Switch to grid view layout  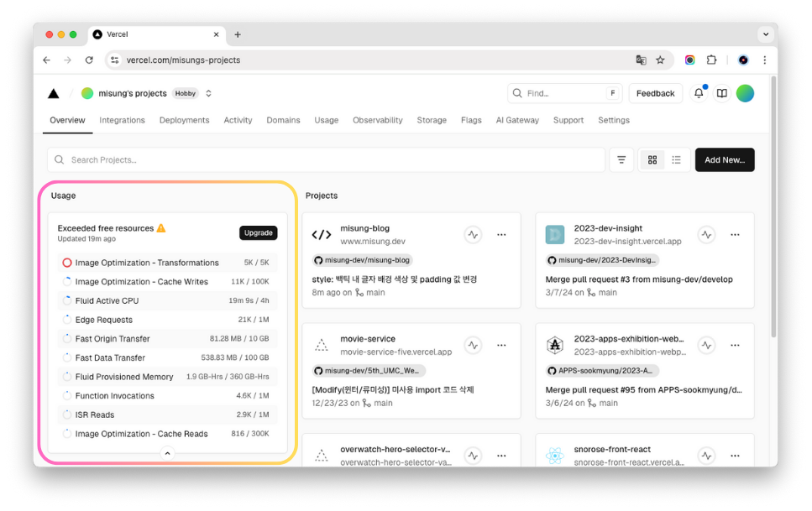click(652, 159)
